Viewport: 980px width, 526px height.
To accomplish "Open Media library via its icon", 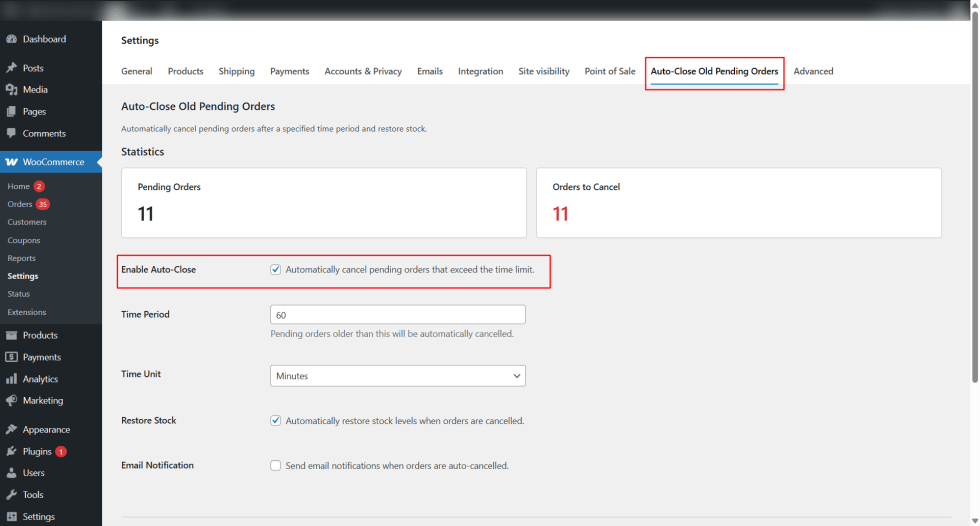I will (x=11, y=90).
